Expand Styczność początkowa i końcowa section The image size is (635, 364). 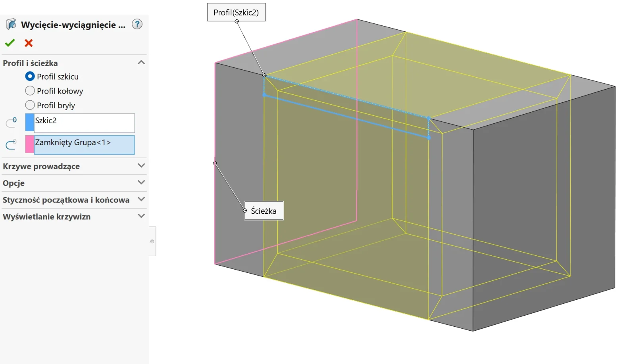141,199
